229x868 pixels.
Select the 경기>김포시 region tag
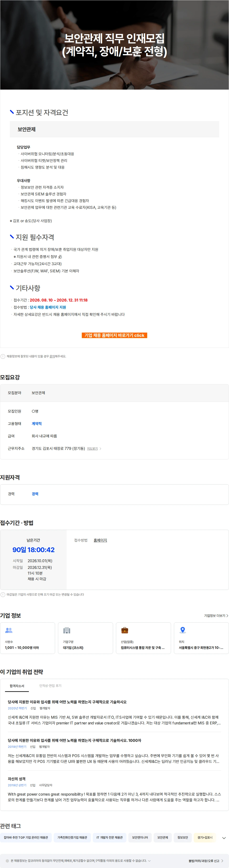coord(205,837)
